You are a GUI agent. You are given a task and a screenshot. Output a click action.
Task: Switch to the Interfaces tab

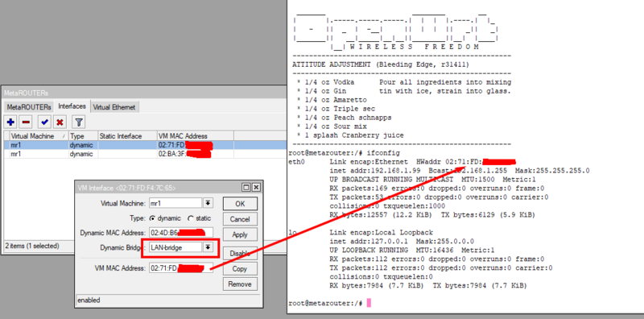pos(72,106)
